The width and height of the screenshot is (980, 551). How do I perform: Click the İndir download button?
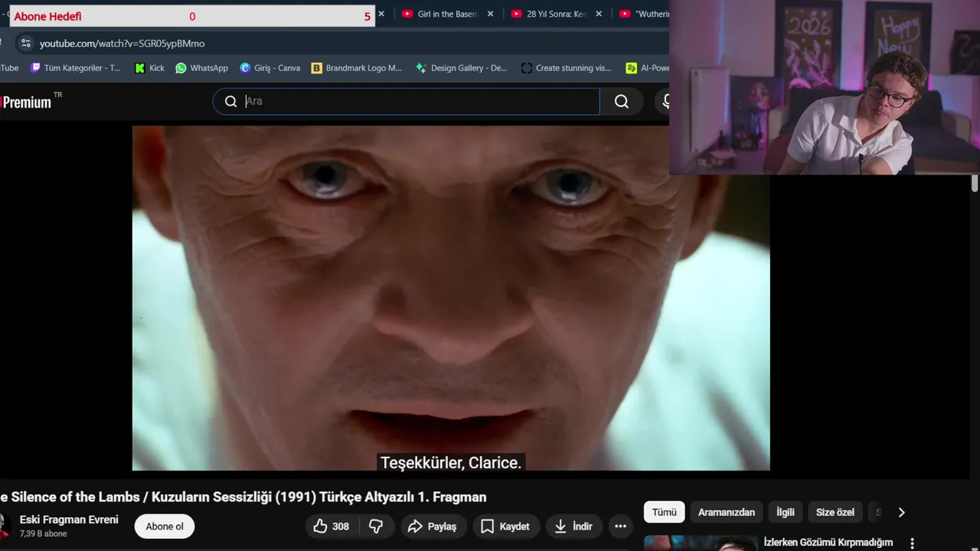(x=573, y=527)
